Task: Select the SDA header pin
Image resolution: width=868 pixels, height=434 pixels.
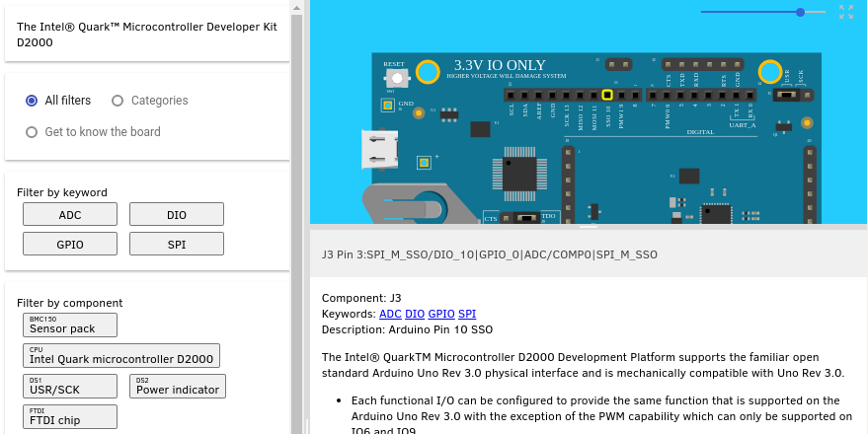Action: (x=524, y=95)
